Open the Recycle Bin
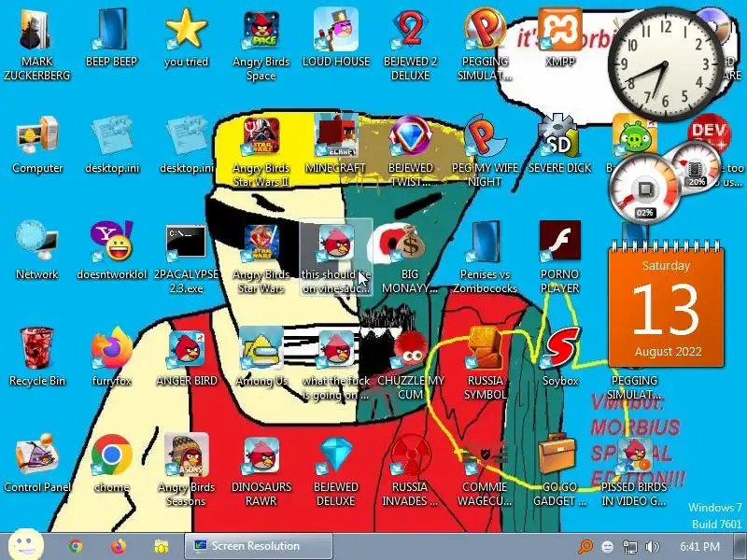The width and height of the screenshot is (747, 560). [x=37, y=357]
